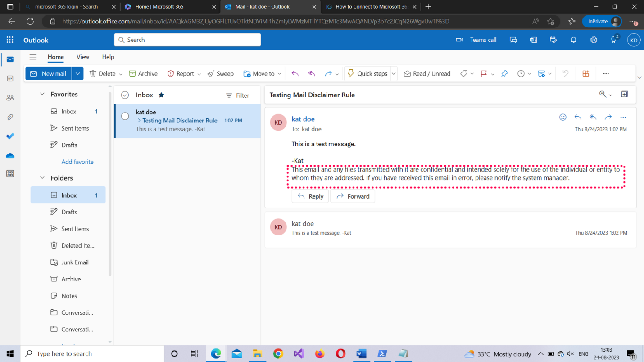The width and height of the screenshot is (644, 362).
Task: Toggle the Inbox favorite star
Action: tap(161, 95)
